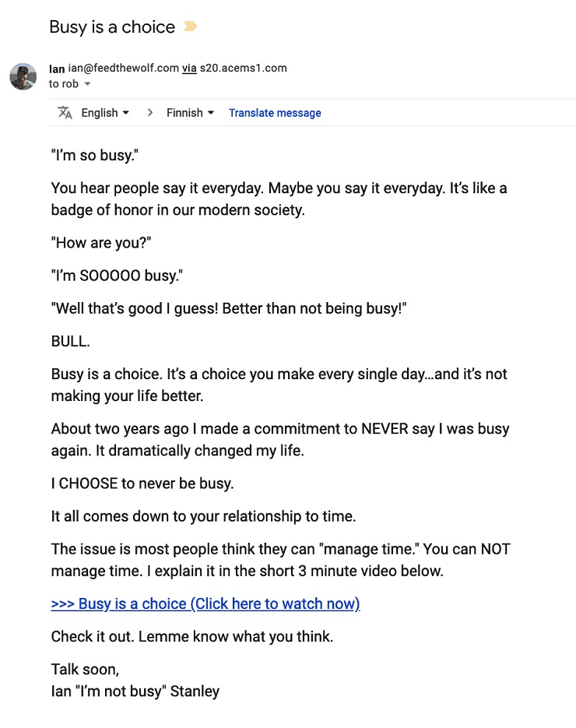Click the yellow importance marker beside subject
Viewport: 576px width, 728px height.
click(190, 26)
